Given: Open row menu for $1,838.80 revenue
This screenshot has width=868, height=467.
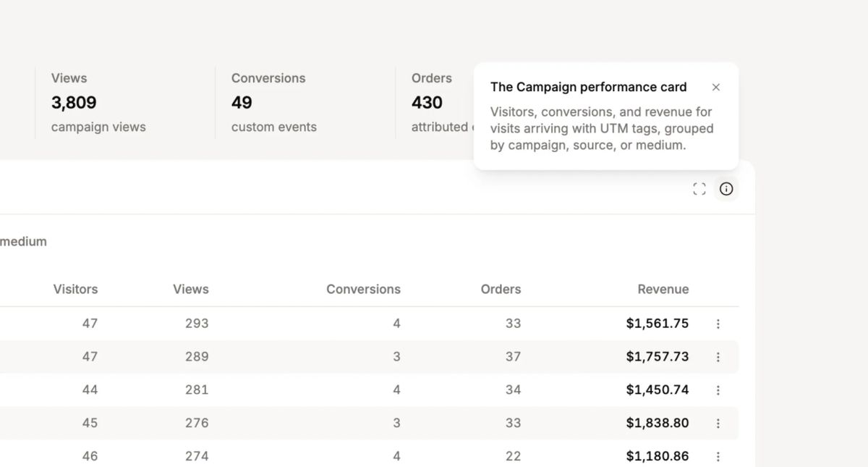Looking at the screenshot, I should pyautogui.click(x=718, y=424).
